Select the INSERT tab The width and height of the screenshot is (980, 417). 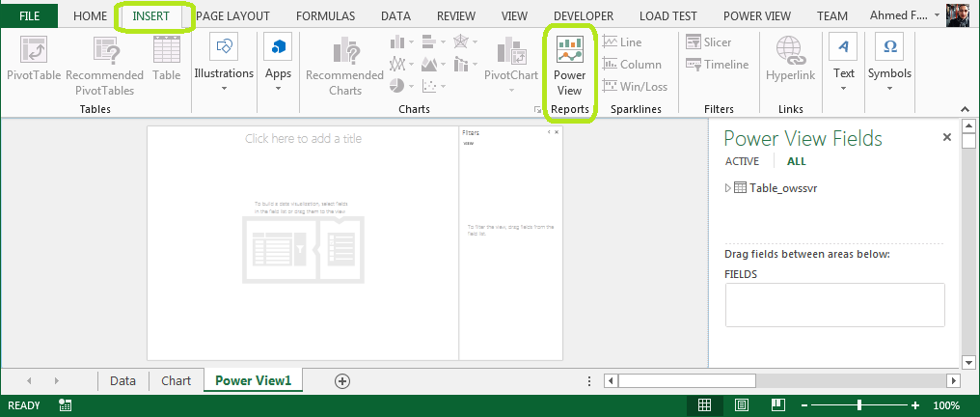[x=150, y=16]
